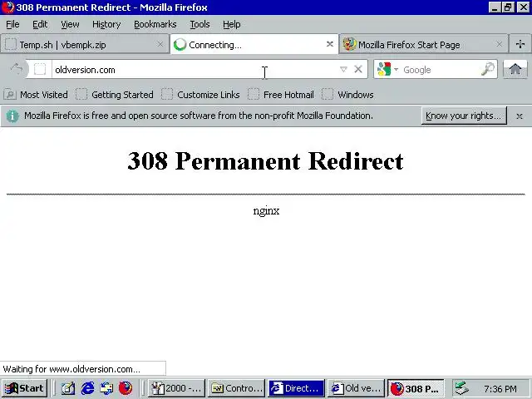Switch to the 2000 -... taskbar window
This screenshot has height=399, width=532.
click(176, 388)
